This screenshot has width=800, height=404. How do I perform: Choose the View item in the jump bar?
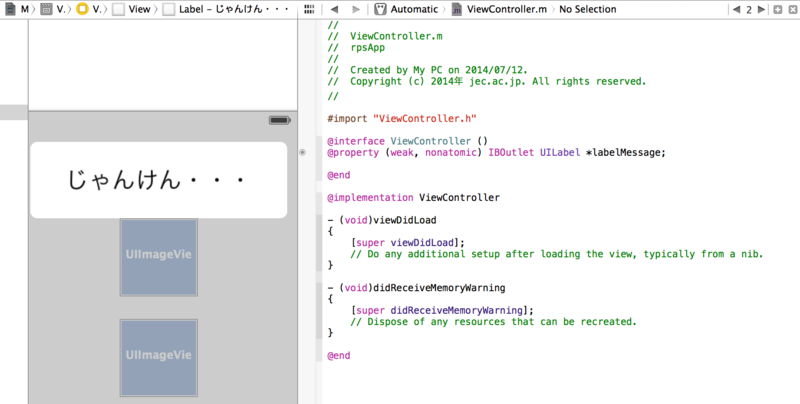[x=132, y=9]
